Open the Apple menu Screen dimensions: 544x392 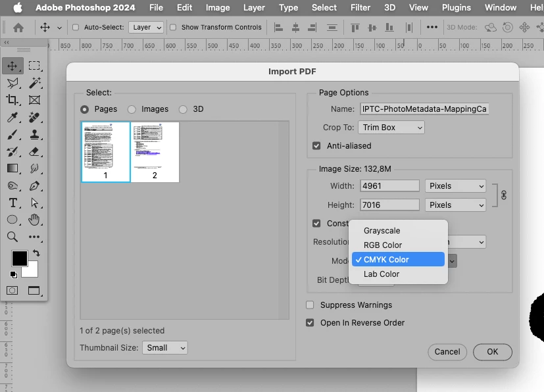(18, 8)
